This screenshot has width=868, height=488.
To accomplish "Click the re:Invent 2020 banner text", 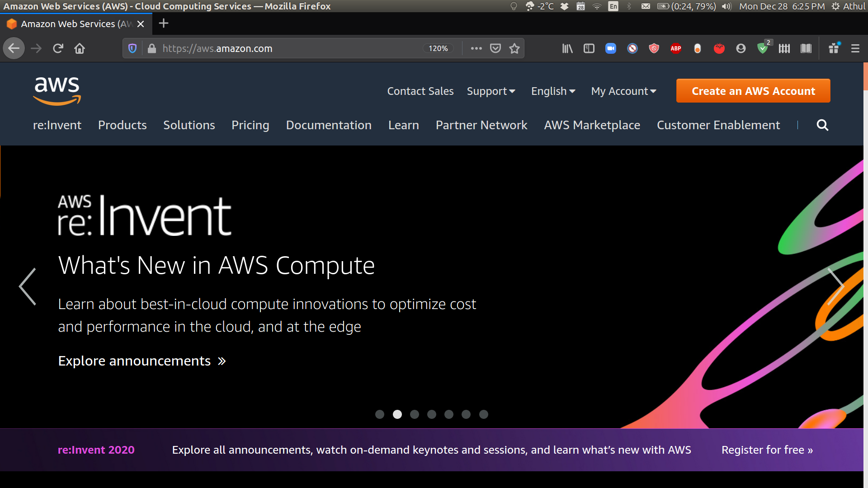I will [96, 450].
